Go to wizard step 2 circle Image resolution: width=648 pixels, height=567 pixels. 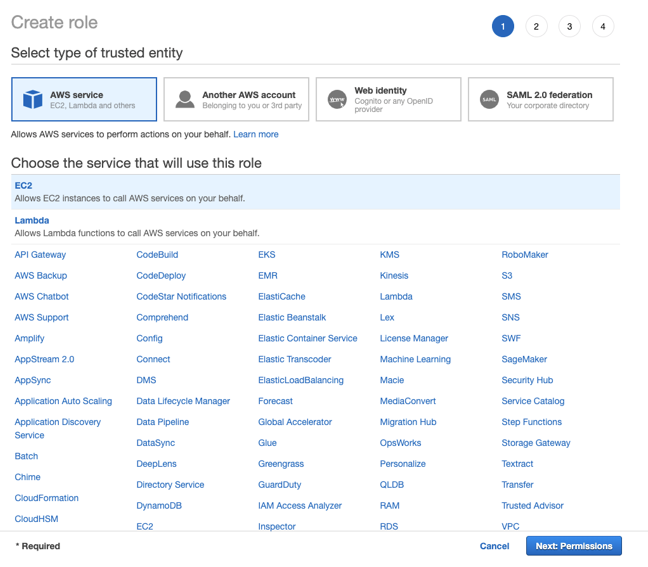[536, 26]
